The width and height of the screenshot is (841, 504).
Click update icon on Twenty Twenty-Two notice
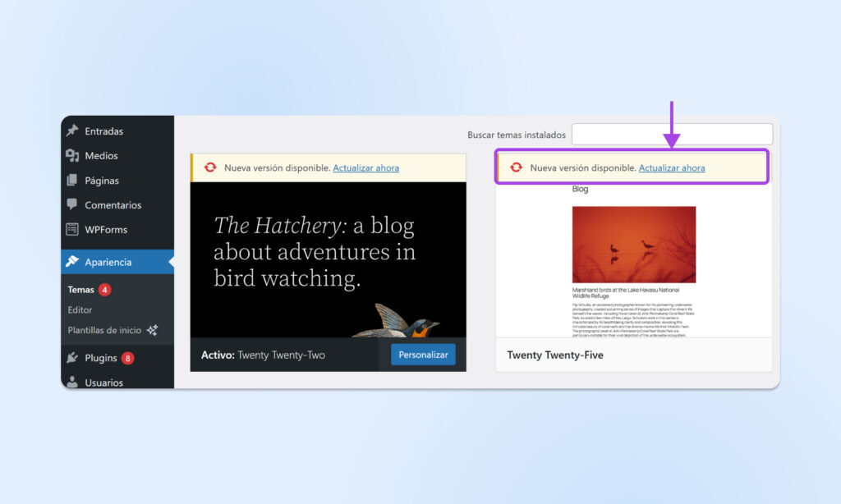tap(210, 167)
